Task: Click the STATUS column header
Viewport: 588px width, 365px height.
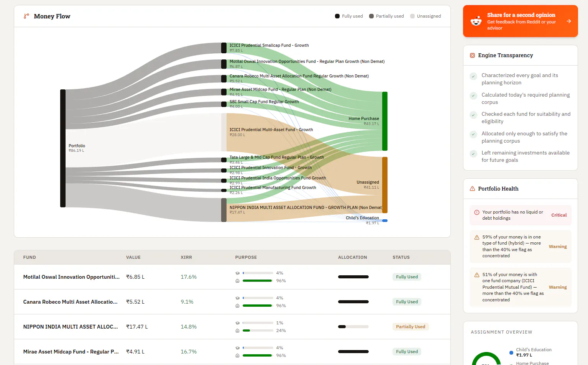Action: (401, 257)
